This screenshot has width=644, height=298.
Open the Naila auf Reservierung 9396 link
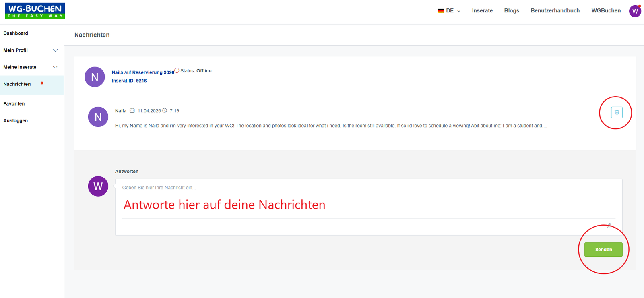click(x=143, y=72)
